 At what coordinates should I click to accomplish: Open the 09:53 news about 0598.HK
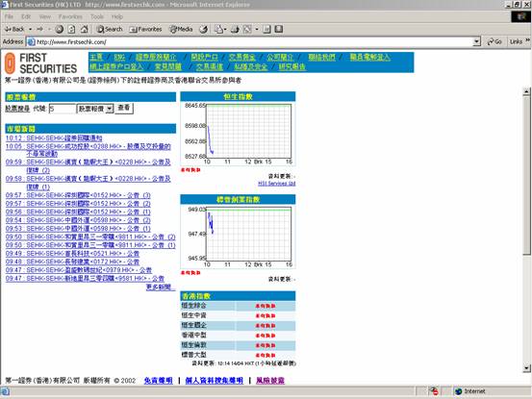(x=78, y=229)
